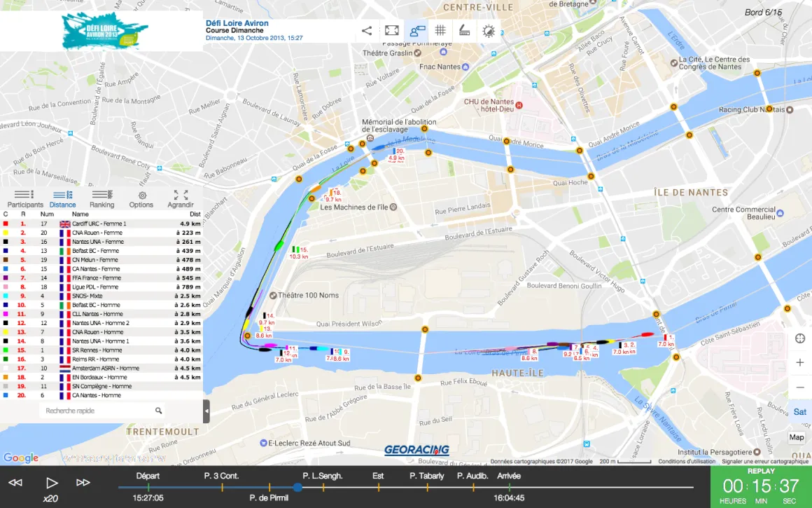Select the ruler measurement tool icon
Image resolution: width=812 pixels, height=508 pixels.
(465, 31)
